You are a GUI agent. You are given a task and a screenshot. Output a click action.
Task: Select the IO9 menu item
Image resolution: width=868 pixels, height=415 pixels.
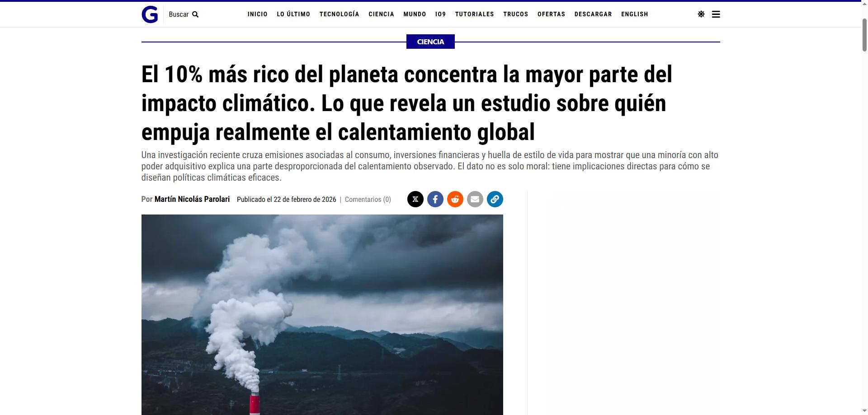pos(441,14)
